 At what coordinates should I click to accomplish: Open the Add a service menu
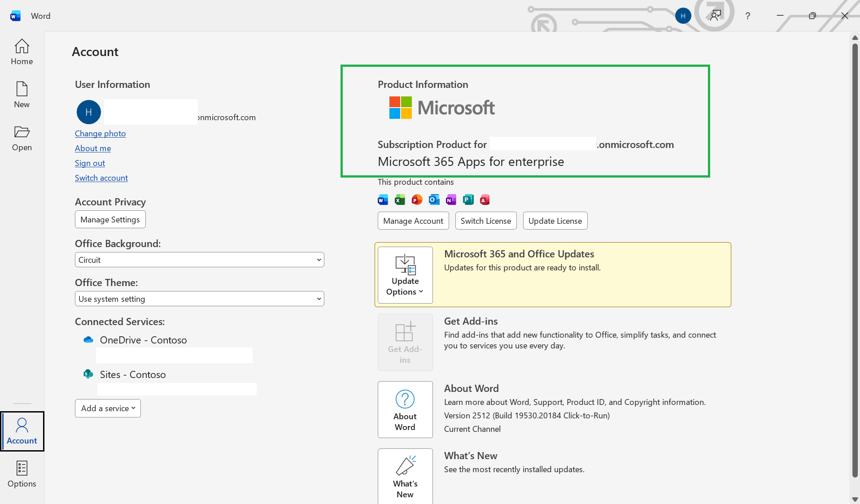tap(108, 408)
